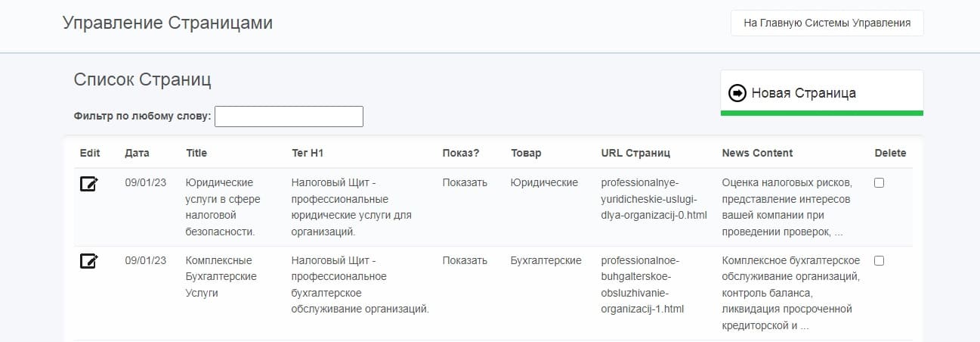The height and width of the screenshot is (342, 980).
Task: Click edit icon for Комплексные Бухгалтерские Услуги row
Action: pyautogui.click(x=88, y=262)
